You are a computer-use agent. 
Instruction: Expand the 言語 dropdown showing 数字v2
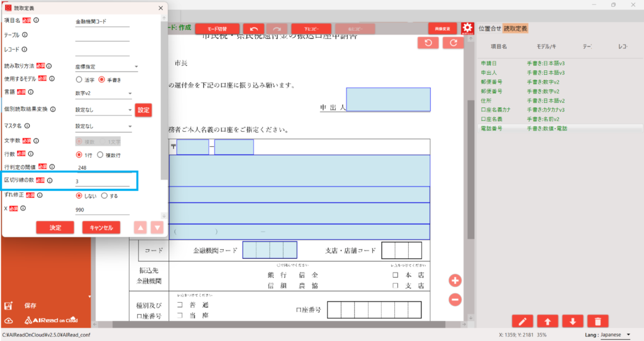(x=104, y=93)
